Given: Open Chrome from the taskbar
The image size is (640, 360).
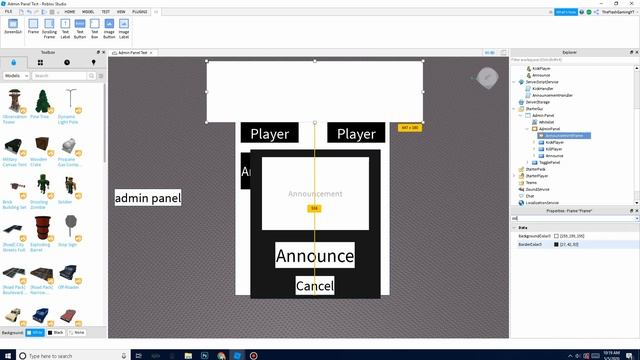Looking at the screenshot, I should [221, 356].
